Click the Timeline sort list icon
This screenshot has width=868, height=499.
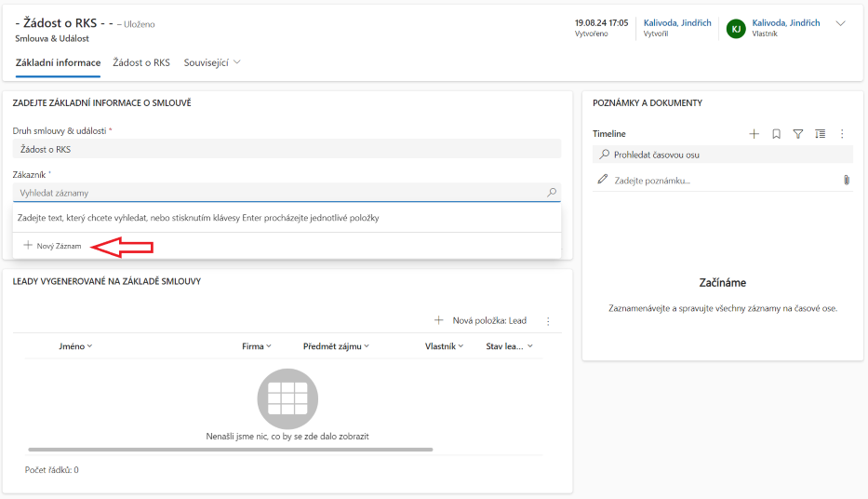tap(820, 134)
